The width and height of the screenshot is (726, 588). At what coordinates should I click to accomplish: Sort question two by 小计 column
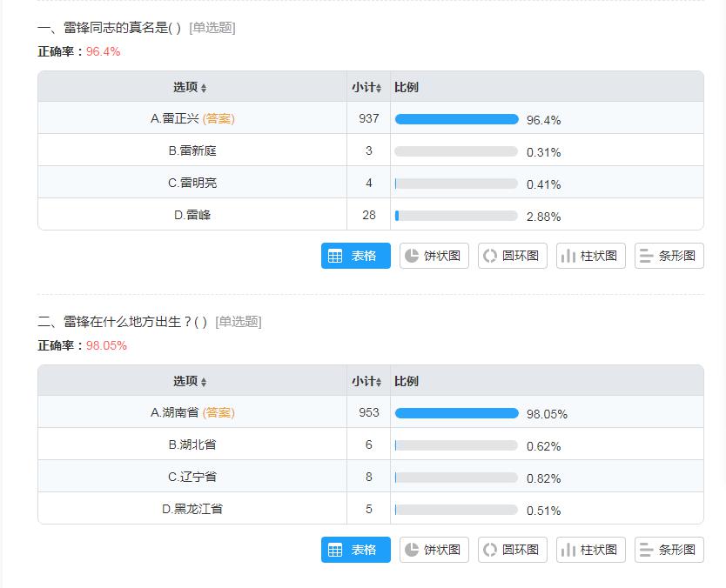[366, 381]
